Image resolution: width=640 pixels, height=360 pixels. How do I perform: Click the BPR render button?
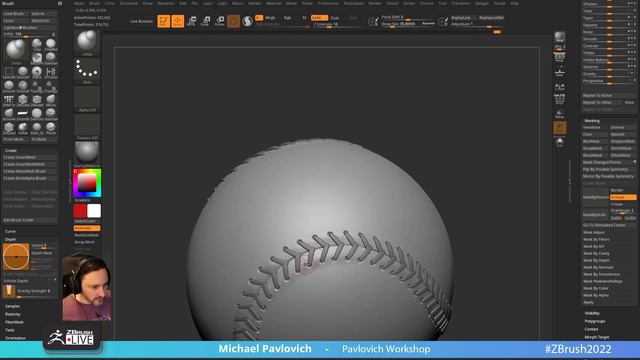[560, 37]
